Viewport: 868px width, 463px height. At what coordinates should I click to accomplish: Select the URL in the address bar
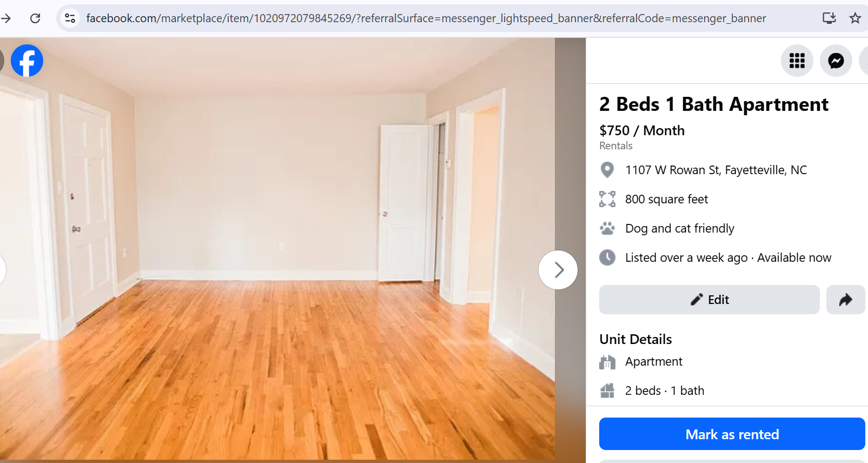pos(426,18)
